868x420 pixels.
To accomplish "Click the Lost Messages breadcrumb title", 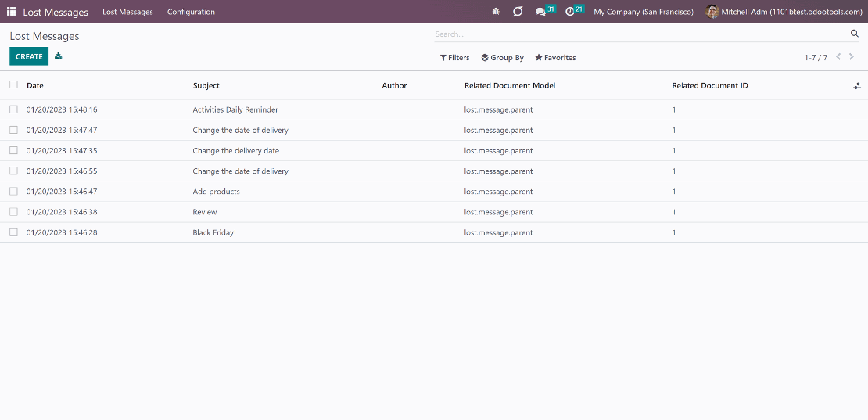I will coord(45,37).
